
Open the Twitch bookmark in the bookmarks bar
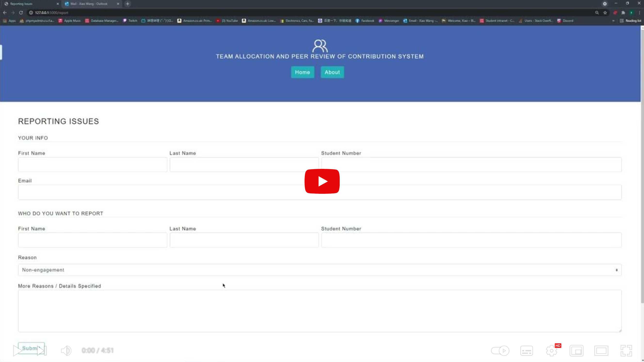[x=130, y=21]
